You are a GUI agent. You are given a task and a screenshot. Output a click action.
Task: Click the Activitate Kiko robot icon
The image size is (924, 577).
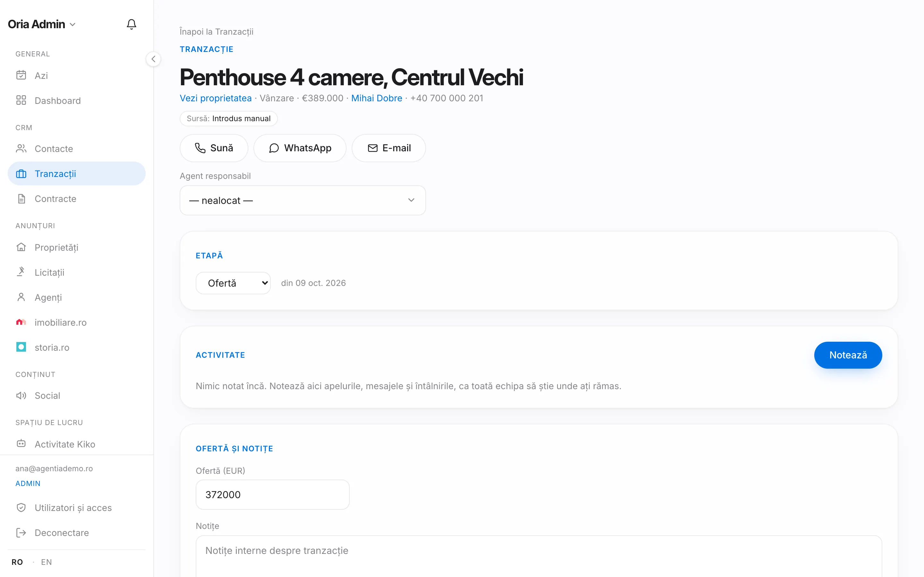click(21, 444)
